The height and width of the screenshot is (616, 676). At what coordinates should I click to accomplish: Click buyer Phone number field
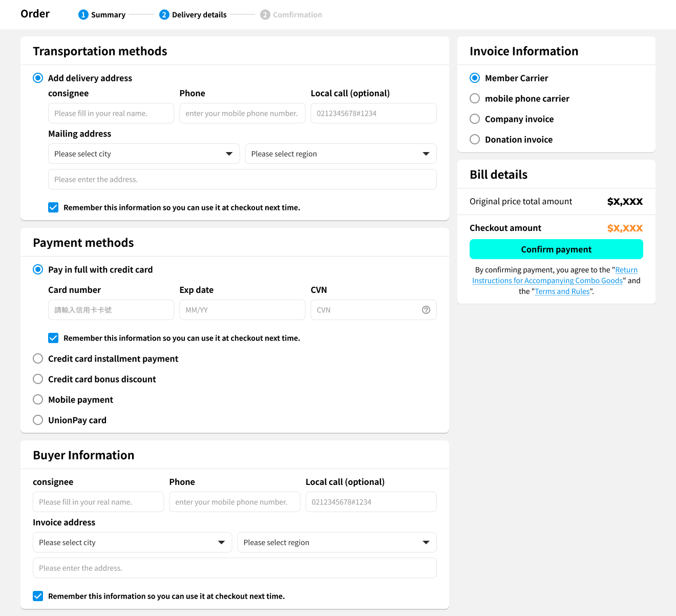pos(235,502)
